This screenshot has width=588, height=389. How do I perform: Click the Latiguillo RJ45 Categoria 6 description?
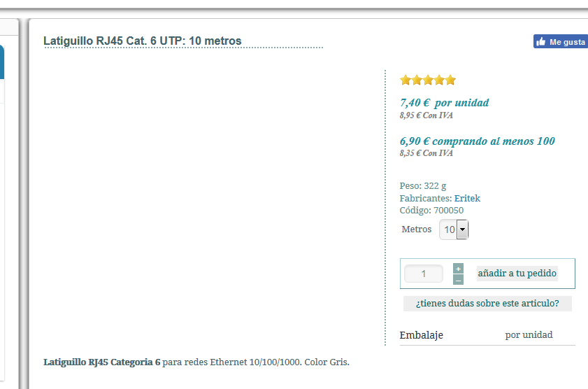(x=102, y=362)
